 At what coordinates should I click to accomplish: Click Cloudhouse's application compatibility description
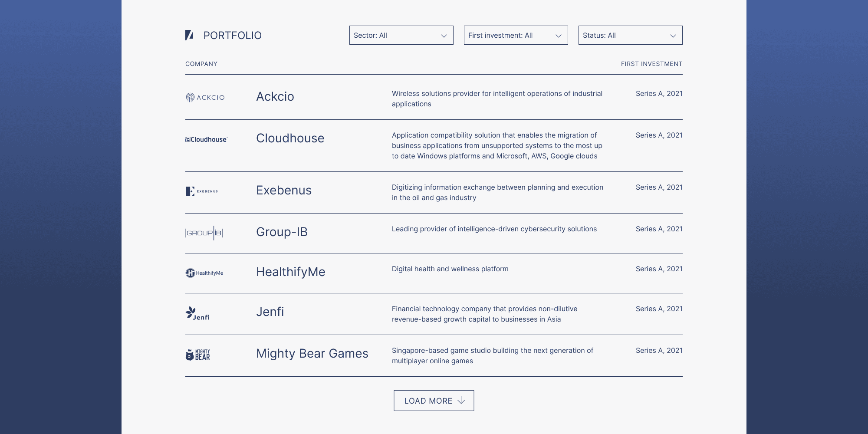[x=497, y=145]
